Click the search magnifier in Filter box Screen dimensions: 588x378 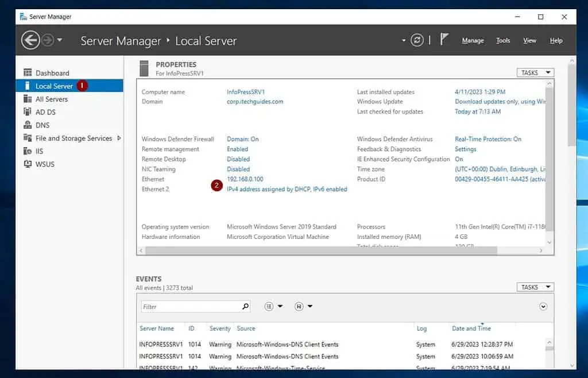[246, 307]
